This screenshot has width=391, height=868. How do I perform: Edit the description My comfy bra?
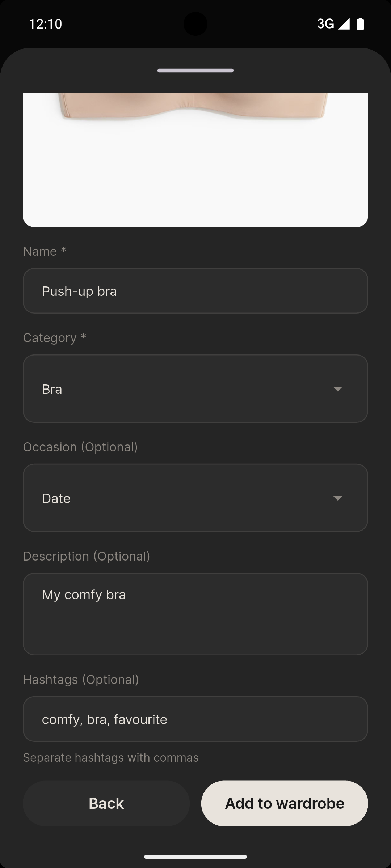(x=195, y=614)
